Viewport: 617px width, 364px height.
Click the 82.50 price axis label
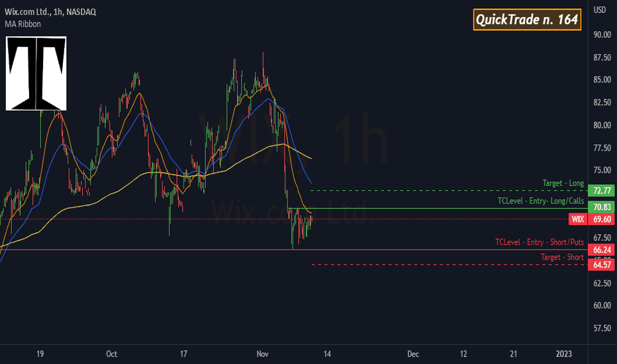pyautogui.click(x=602, y=103)
